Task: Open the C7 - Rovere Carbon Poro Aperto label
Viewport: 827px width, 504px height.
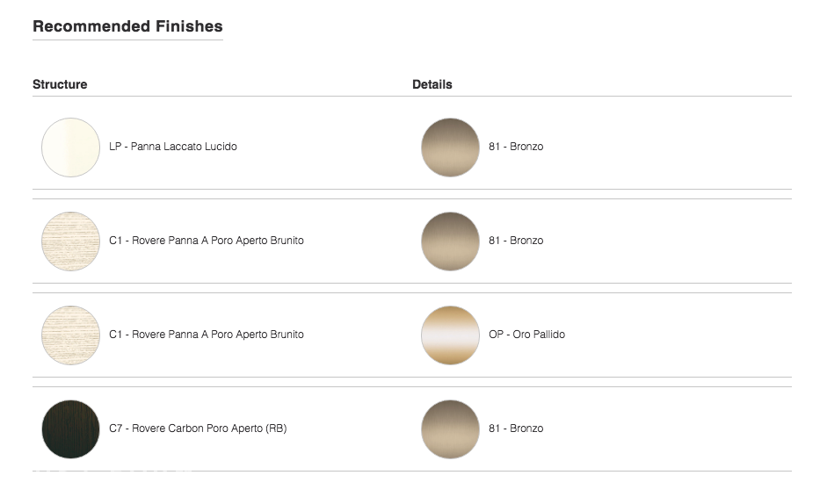Action: (198, 428)
